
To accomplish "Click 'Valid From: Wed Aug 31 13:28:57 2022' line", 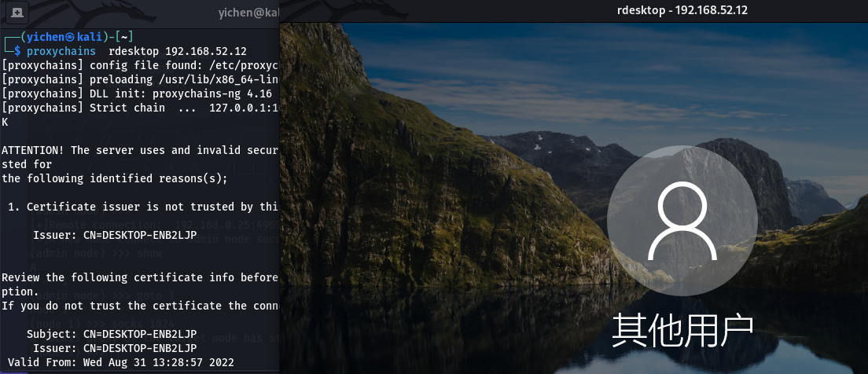I will tap(120, 362).
